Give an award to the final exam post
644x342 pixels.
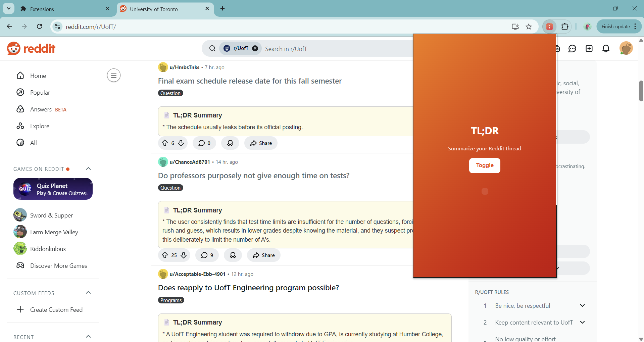[230, 143]
